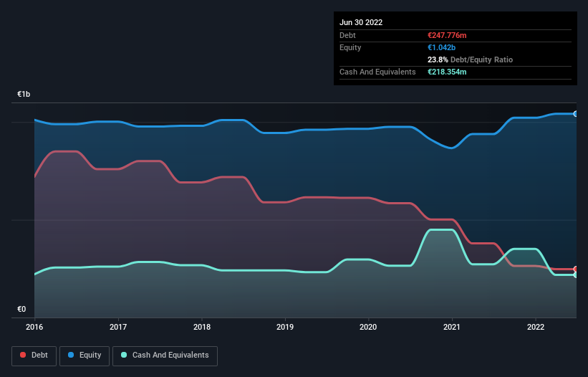Select the 2021 x-axis label

click(452, 327)
